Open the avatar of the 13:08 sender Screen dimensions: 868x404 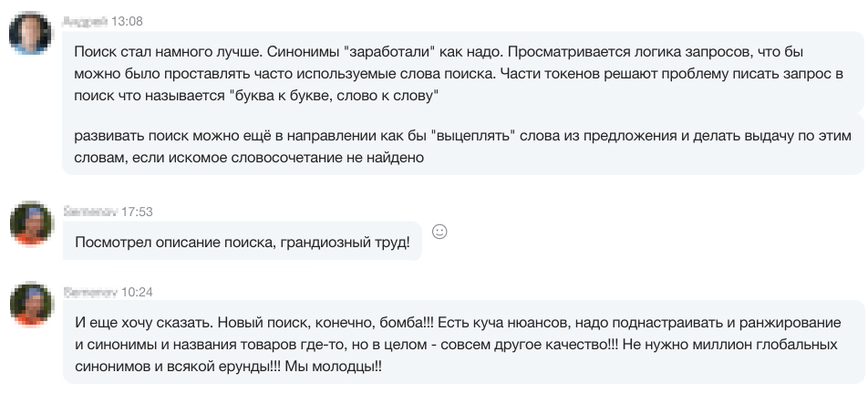[30, 33]
